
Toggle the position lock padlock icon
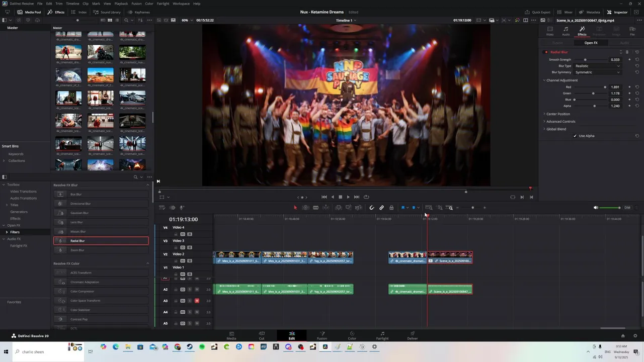point(391,208)
